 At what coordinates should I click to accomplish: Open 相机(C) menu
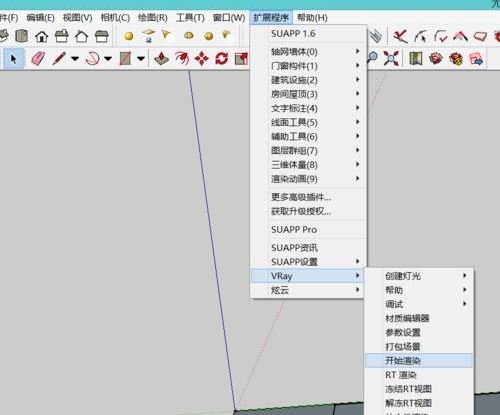[x=115, y=18]
